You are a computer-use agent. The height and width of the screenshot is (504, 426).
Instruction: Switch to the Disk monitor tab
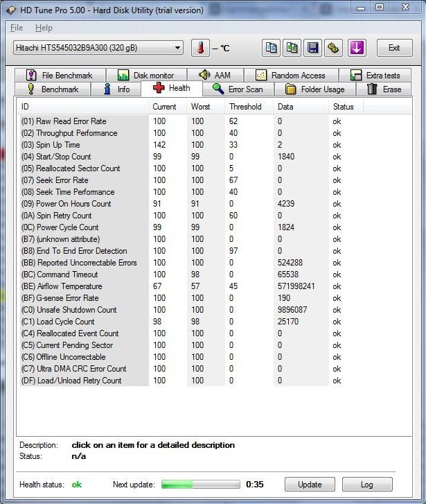(147, 76)
